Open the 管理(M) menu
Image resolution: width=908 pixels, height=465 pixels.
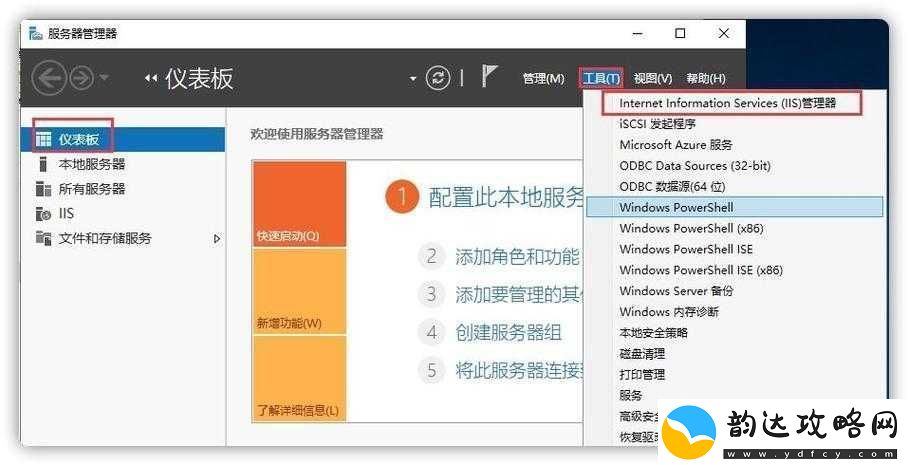pos(543,78)
